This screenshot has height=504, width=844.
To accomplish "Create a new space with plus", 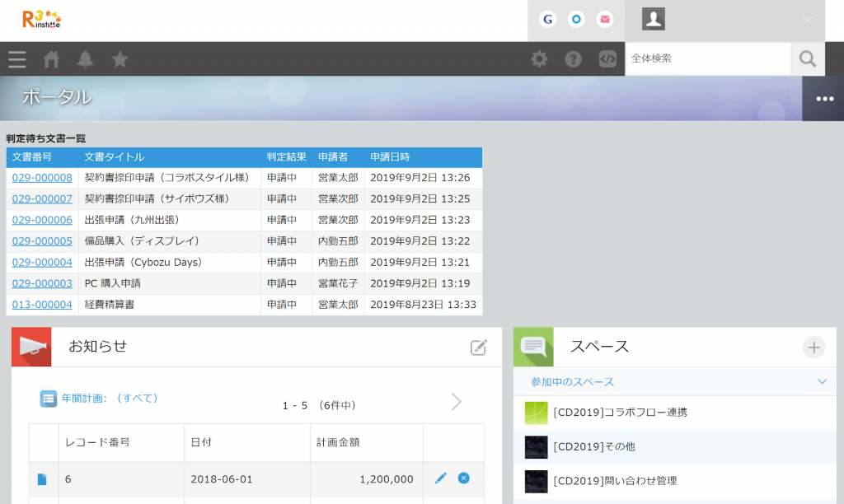I will (814, 348).
